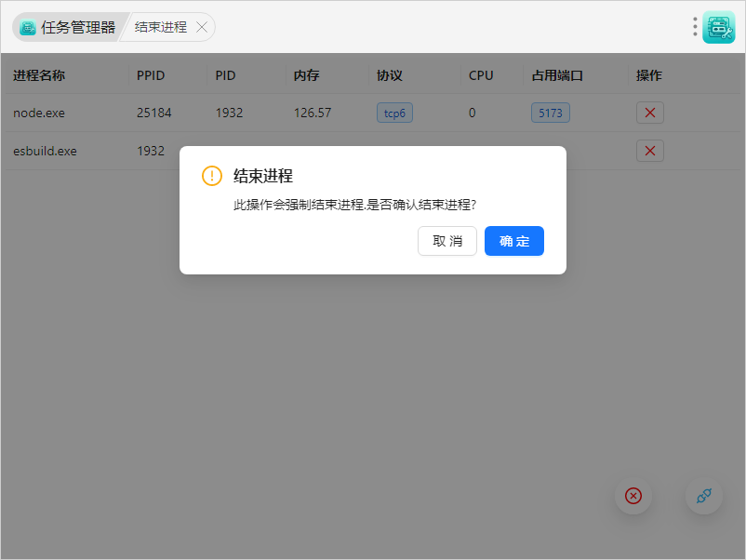
Task: Click the CPU column header
Action: pyautogui.click(x=481, y=75)
